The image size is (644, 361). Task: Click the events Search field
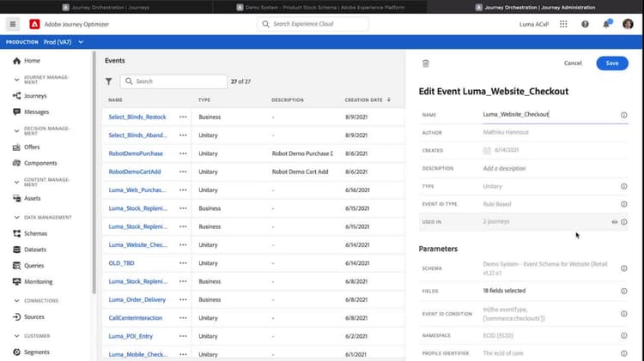173,81
